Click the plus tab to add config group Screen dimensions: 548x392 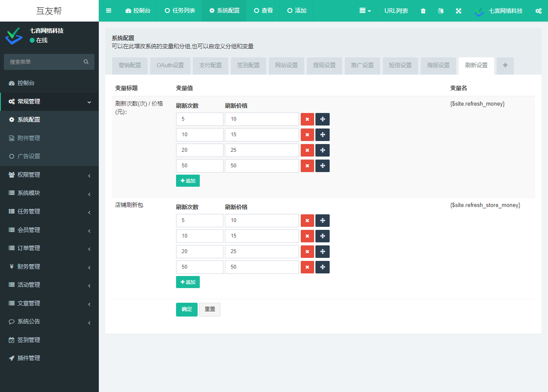coord(505,66)
